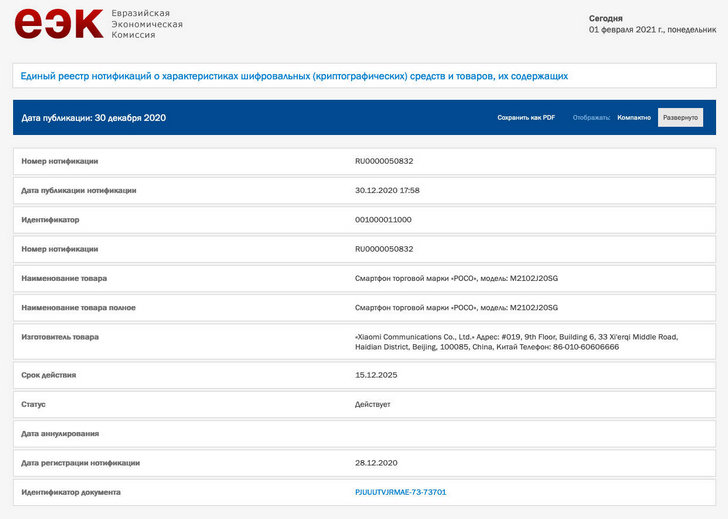728x519 pixels.
Task: Click the Идентификатор документа label
Action: point(71,492)
